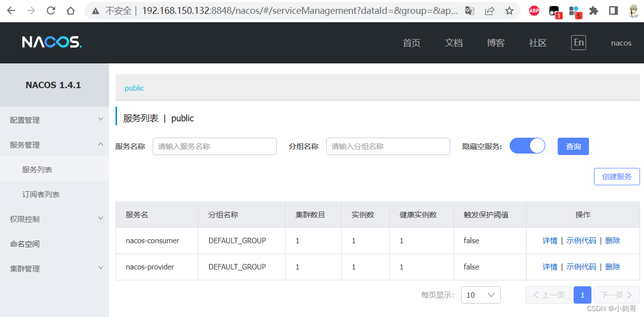This screenshot has width=644, height=317.
Task: Click the 创建服务 button
Action: pyautogui.click(x=617, y=176)
